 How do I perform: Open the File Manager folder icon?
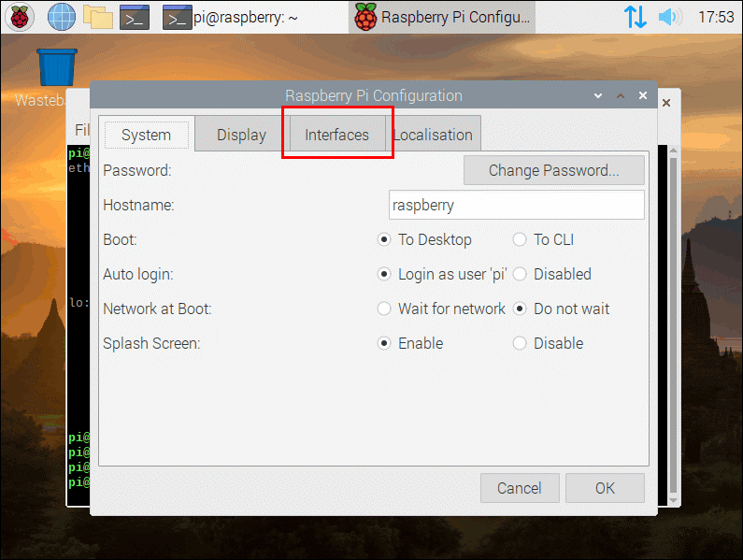pyautogui.click(x=98, y=17)
